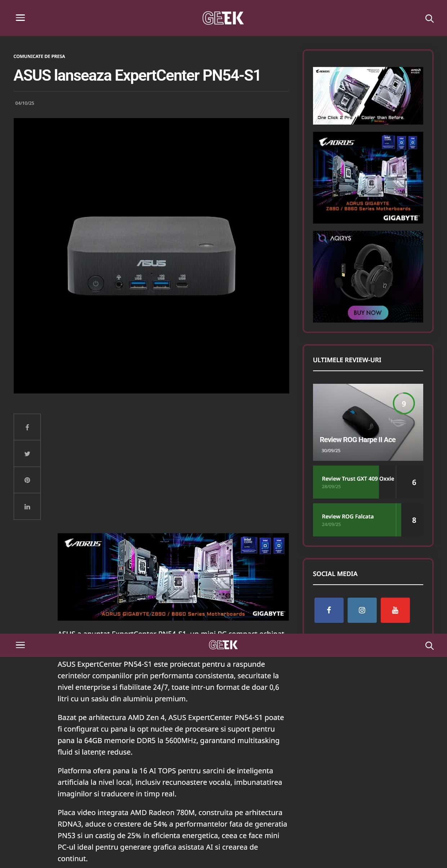Share article on Twitter
The height and width of the screenshot is (868, 447).
click(27, 454)
